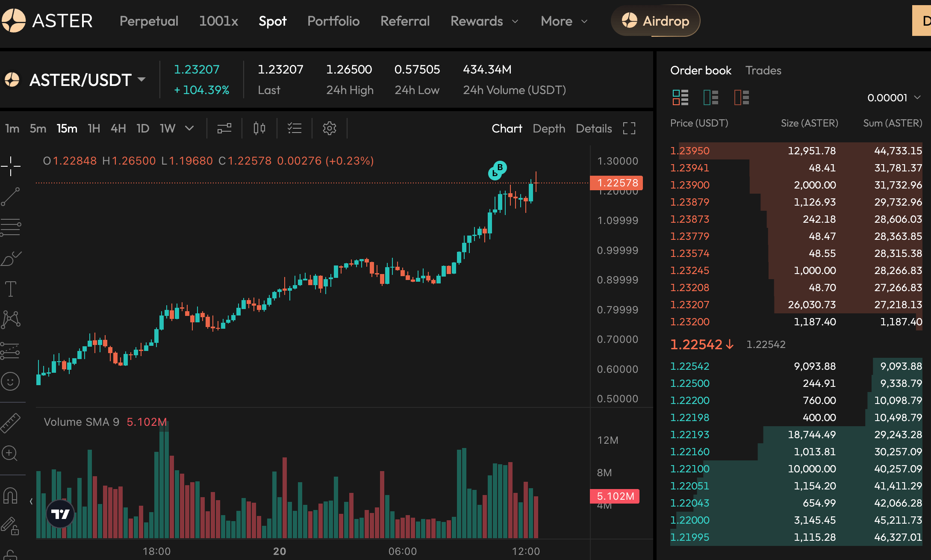The height and width of the screenshot is (560, 931).
Task: Select the brush drawing tool
Action: click(x=11, y=258)
